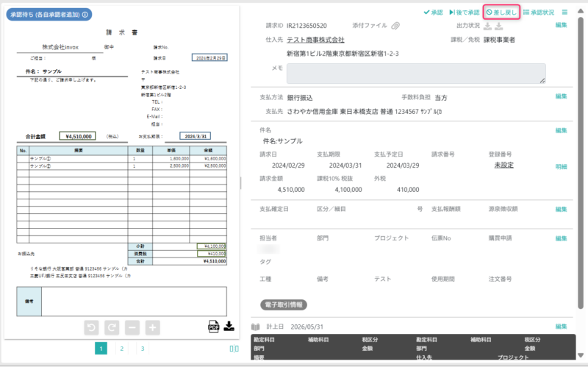Go to page 3 of the invoice preview
The height and width of the screenshot is (367, 588).
(143, 349)
